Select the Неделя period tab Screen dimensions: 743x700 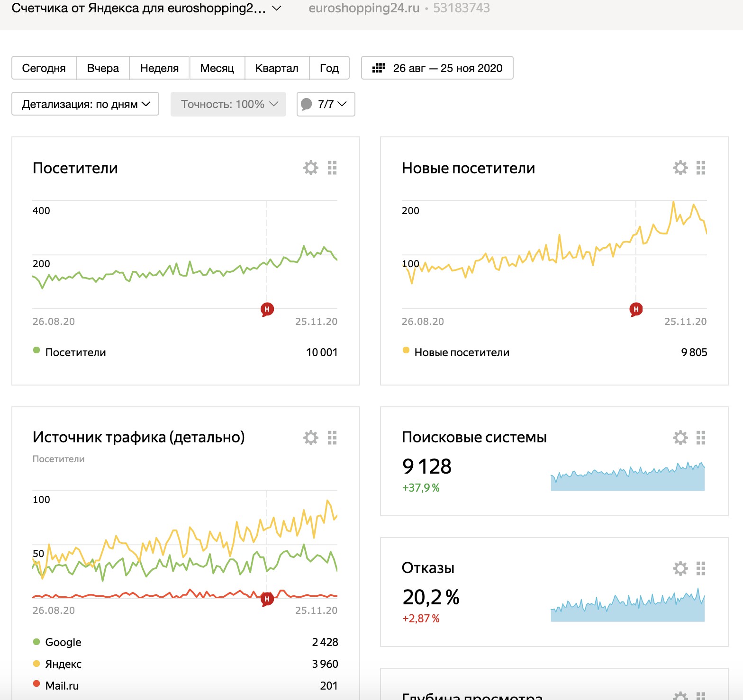point(159,68)
